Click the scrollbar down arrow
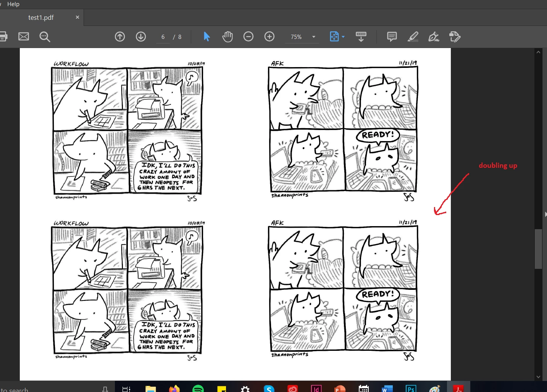 coord(538,377)
